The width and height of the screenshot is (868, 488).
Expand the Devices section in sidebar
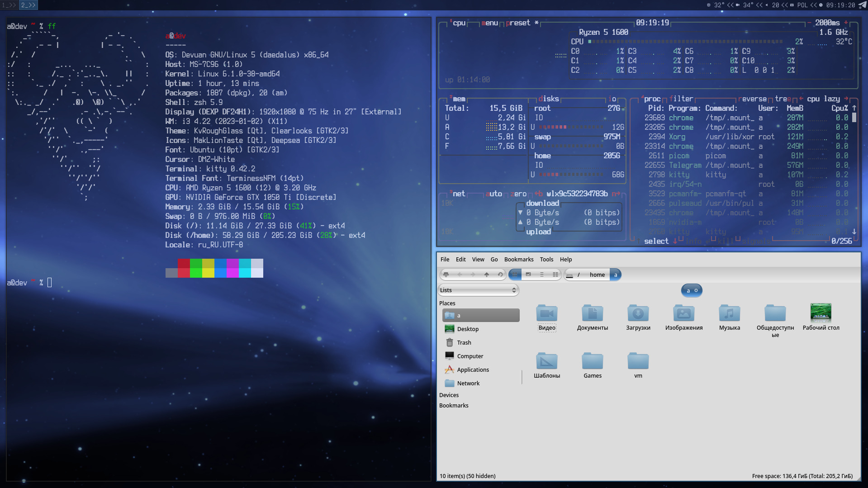pos(449,395)
